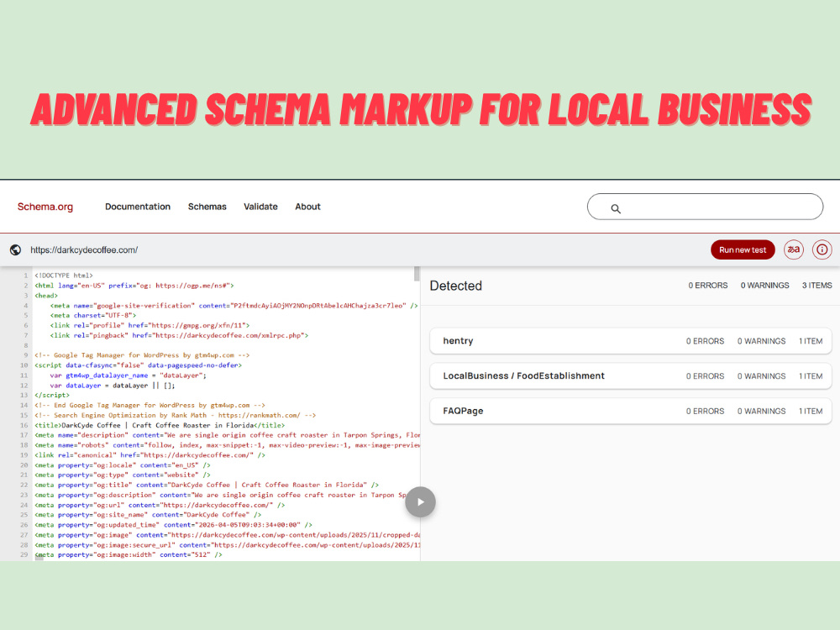This screenshot has height=630, width=840.
Task: Open the Schemas menu item
Action: (x=207, y=207)
